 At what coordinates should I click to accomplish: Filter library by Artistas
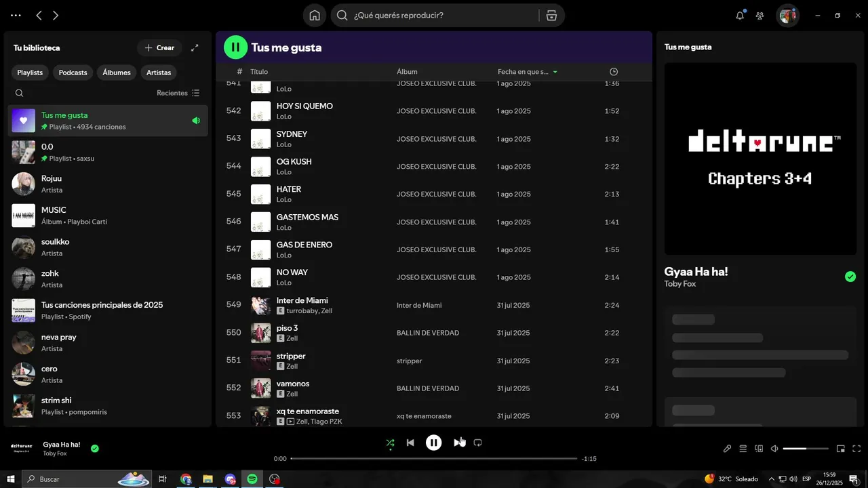click(159, 73)
